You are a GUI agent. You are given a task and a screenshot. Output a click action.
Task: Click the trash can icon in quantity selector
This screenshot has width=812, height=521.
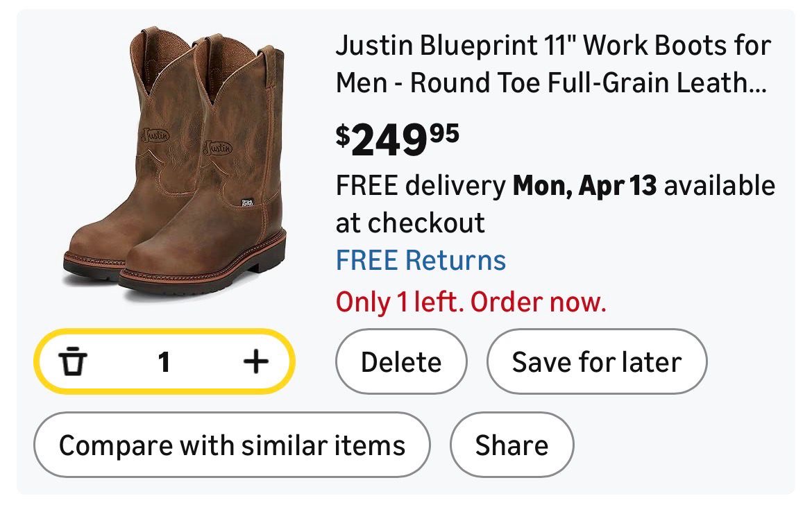(x=71, y=361)
